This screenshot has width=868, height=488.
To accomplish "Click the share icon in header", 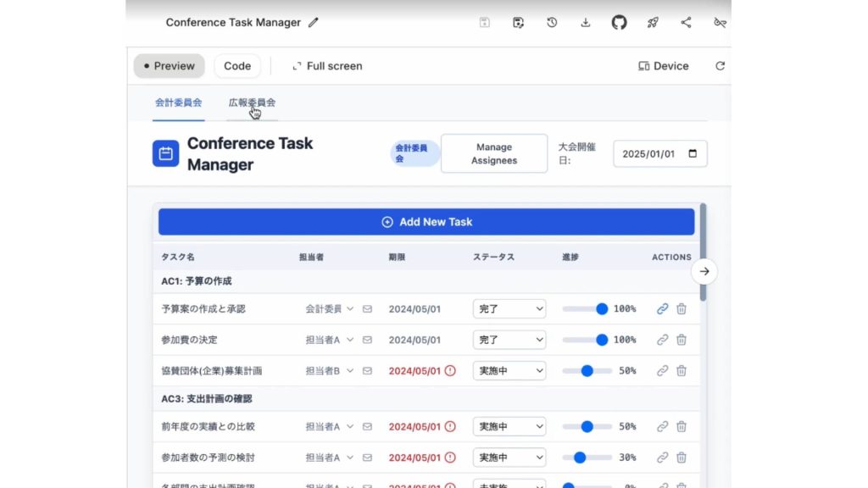I will click(687, 23).
